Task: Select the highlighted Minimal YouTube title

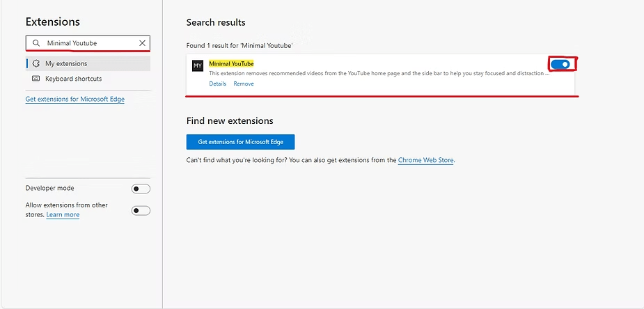Action: [231, 63]
